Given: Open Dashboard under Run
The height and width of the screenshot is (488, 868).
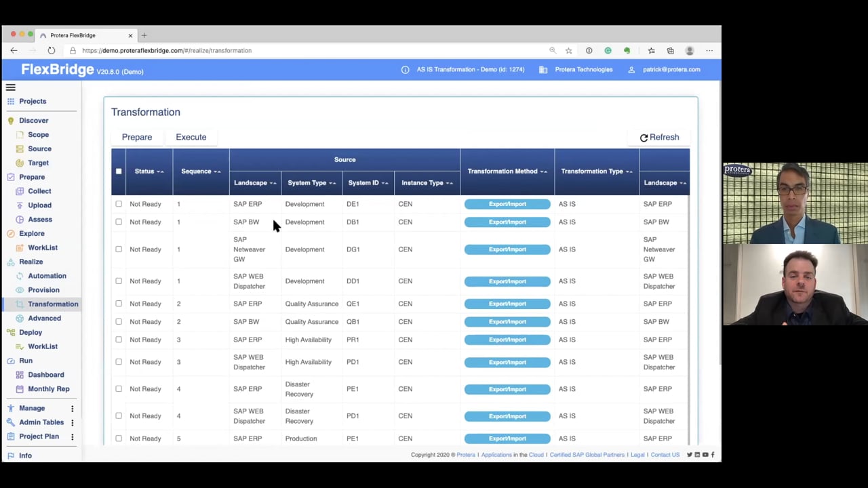Looking at the screenshot, I should tap(45, 375).
